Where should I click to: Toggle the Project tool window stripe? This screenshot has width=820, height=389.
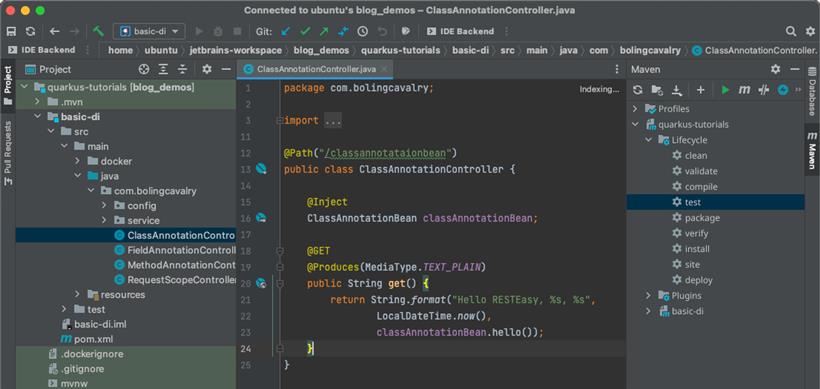tap(8, 86)
